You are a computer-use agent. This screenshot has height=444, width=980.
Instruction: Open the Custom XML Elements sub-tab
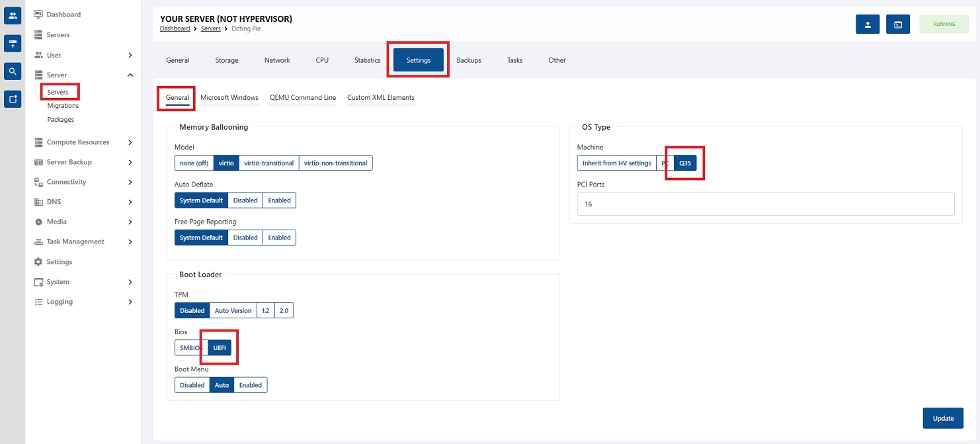381,98
